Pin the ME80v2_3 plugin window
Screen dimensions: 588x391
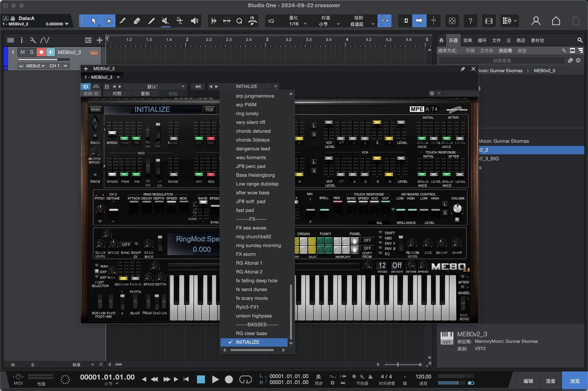coord(462,69)
